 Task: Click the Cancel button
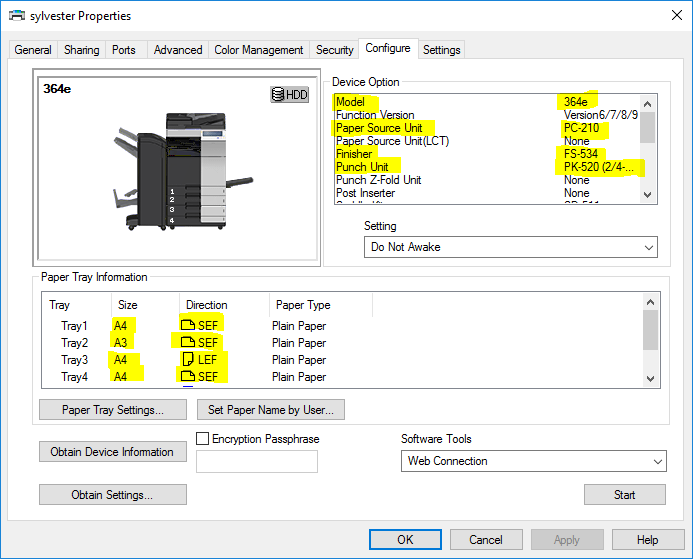[x=486, y=540]
